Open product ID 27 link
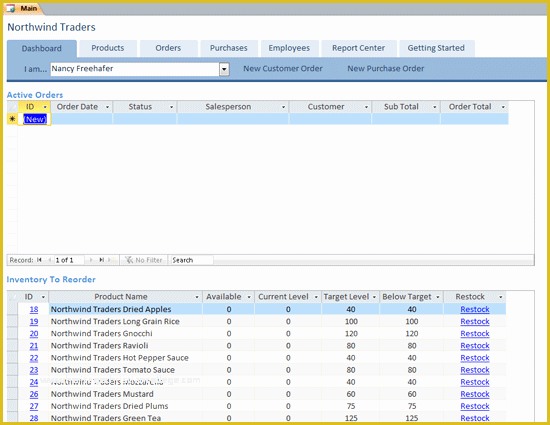The width and height of the screenshot is (550, 425). [x=34, y=406]
